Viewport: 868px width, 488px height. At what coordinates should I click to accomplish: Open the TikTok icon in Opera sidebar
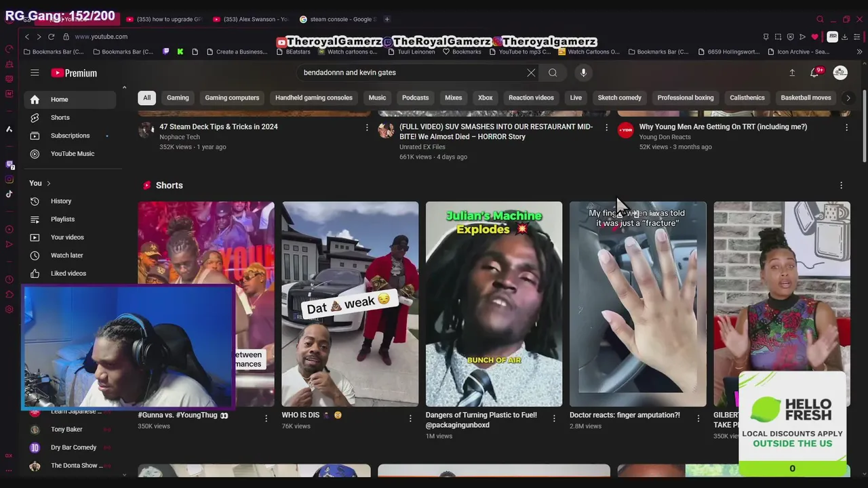9,194
